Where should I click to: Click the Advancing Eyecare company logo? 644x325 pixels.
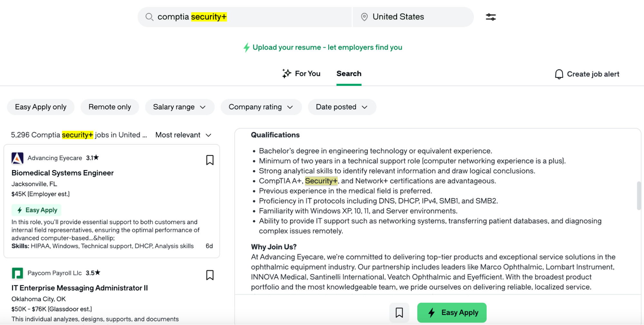coord(17,158)
